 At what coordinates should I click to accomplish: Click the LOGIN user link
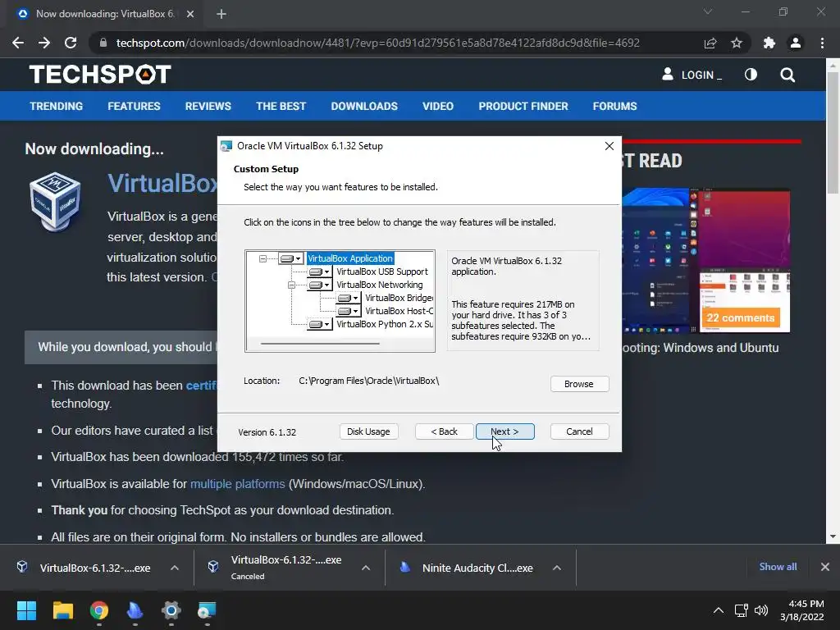[692, 75]
